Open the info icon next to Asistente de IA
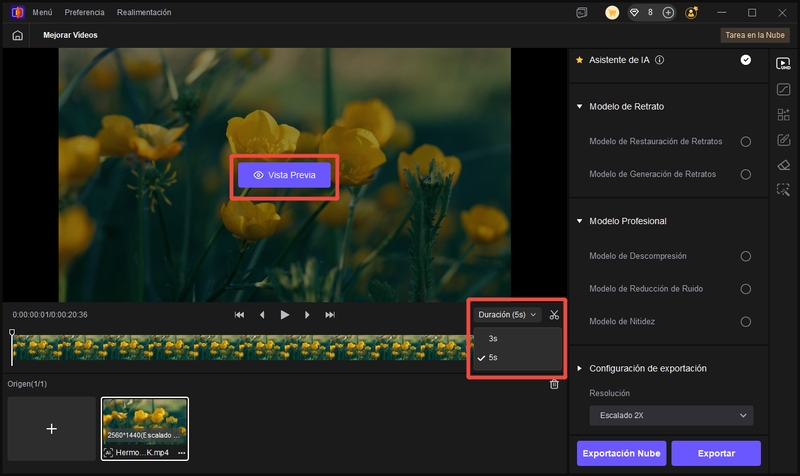Viewport: 800px width, 476px height. pyautogui.click(x=659, y=60)
